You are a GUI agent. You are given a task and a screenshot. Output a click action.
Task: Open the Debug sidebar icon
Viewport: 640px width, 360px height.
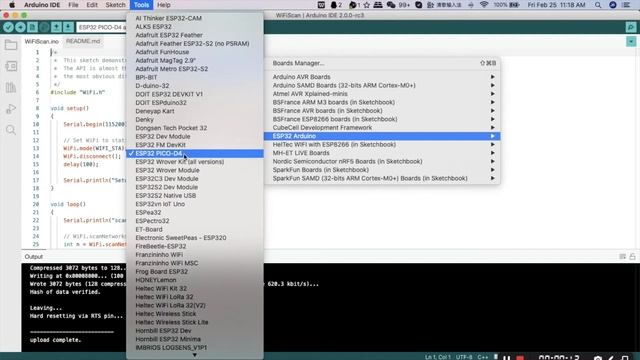tap(11, 109)
